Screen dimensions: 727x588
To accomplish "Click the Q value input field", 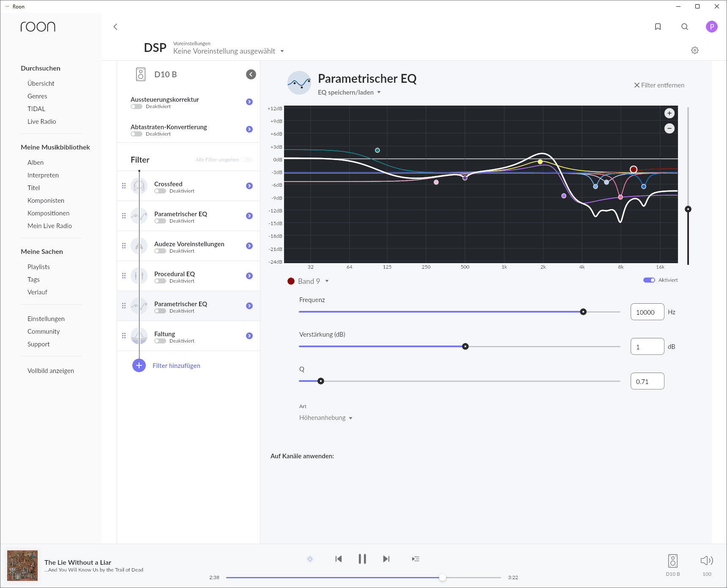I will [647, 381].
